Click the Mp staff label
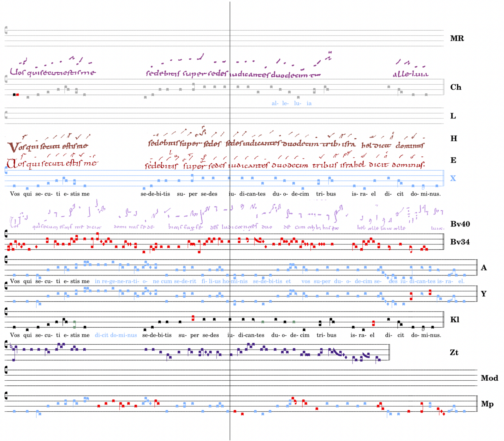This screenshot has height=441, width=504. point(487,404)
